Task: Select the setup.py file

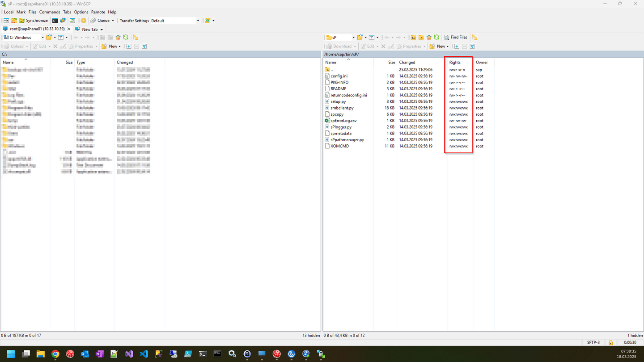Action: click(338, 101)
